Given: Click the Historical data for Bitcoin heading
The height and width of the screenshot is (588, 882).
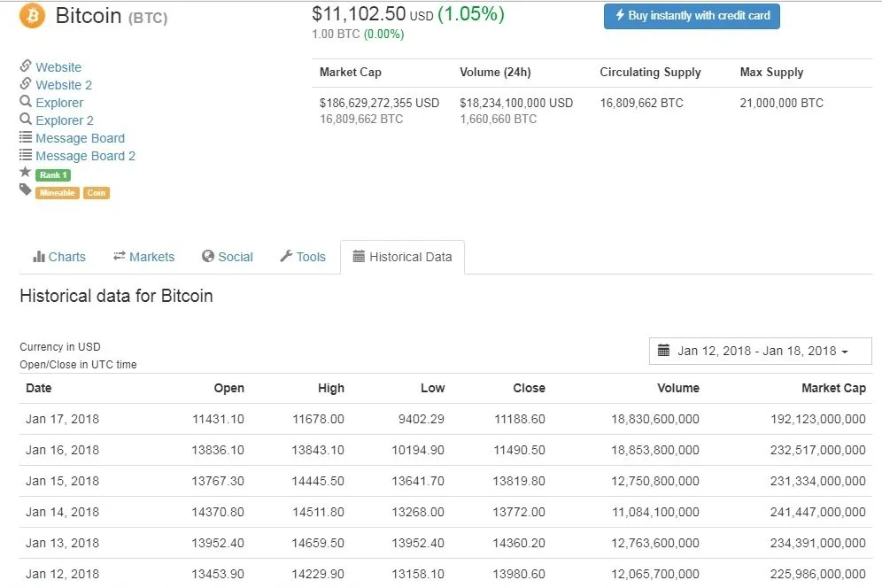Looking at the screenshot, I should click(116, 296).
